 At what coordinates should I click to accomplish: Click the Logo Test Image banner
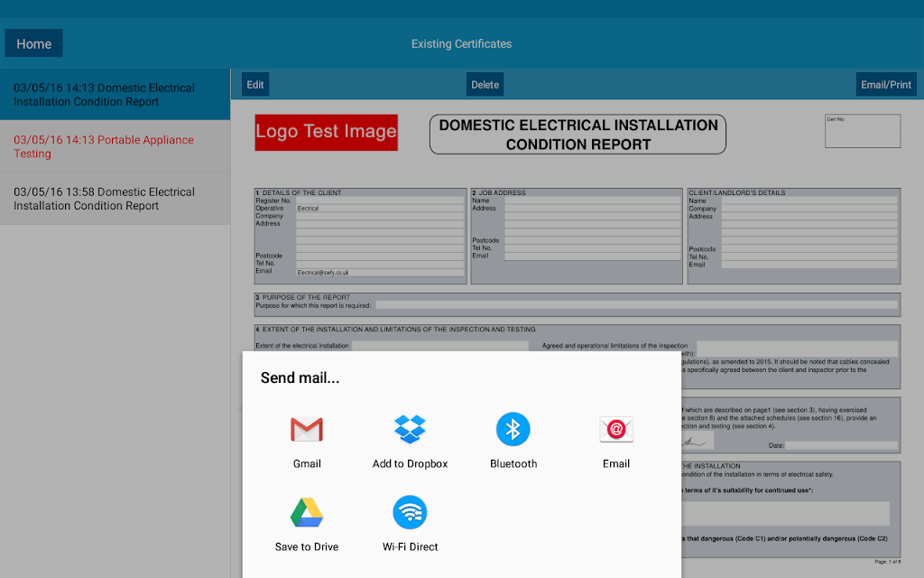(327, 132)
